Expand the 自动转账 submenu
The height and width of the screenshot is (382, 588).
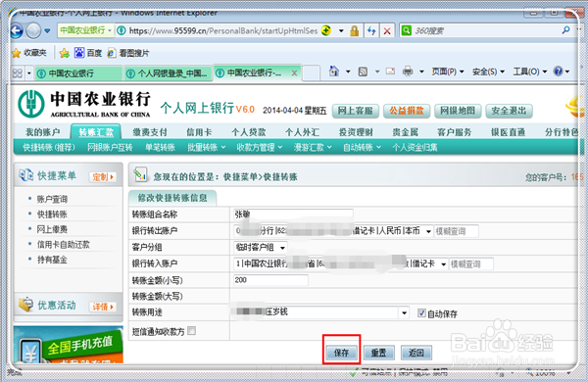pos(362,147)
